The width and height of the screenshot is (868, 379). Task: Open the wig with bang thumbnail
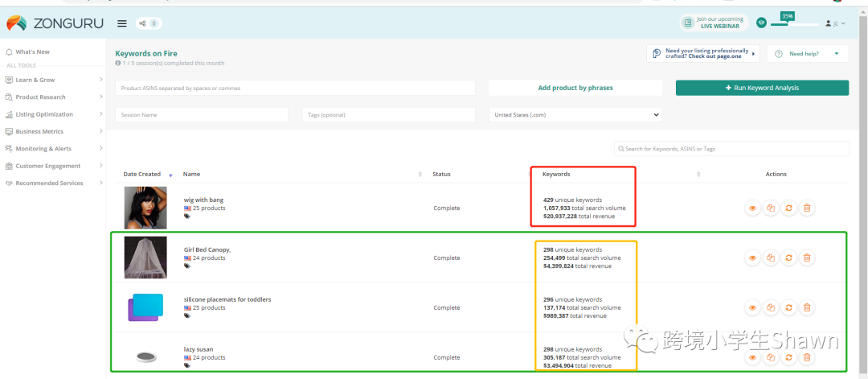(x=145, y=208)
